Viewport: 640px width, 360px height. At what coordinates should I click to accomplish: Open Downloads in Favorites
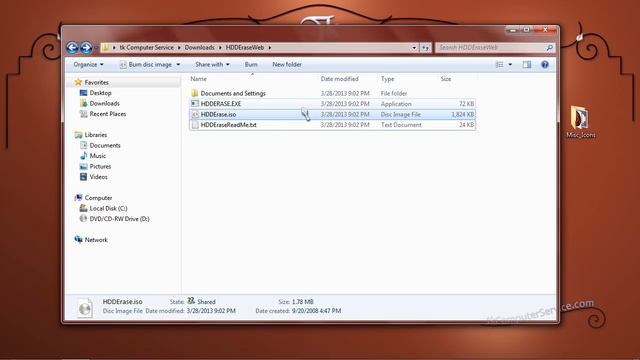point(104,104)
